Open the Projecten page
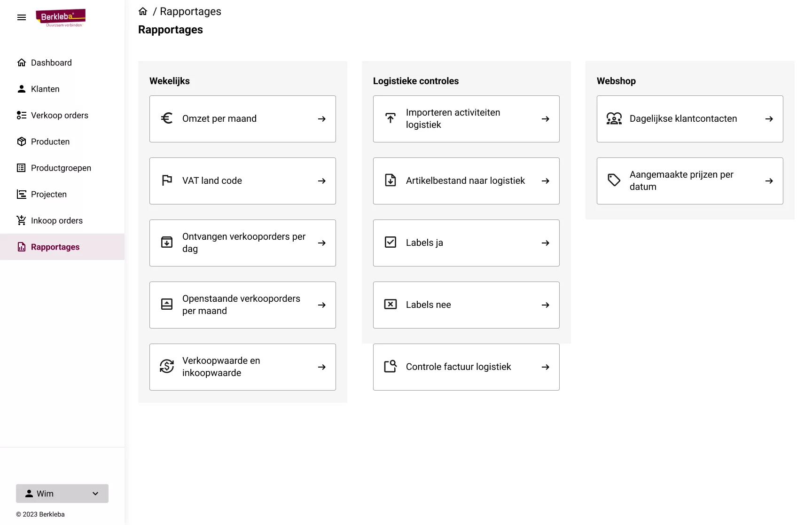The width and height of the screenshot is (812, 525). pos(62,194)
